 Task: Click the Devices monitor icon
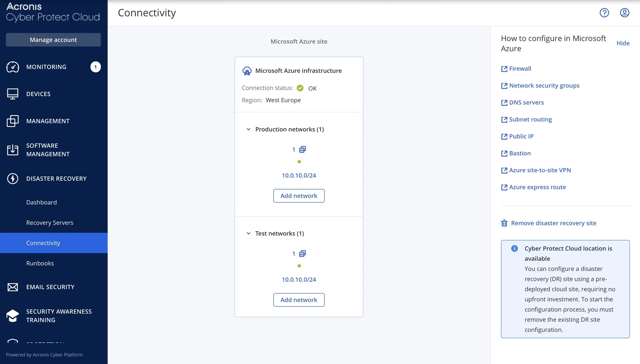13,94
